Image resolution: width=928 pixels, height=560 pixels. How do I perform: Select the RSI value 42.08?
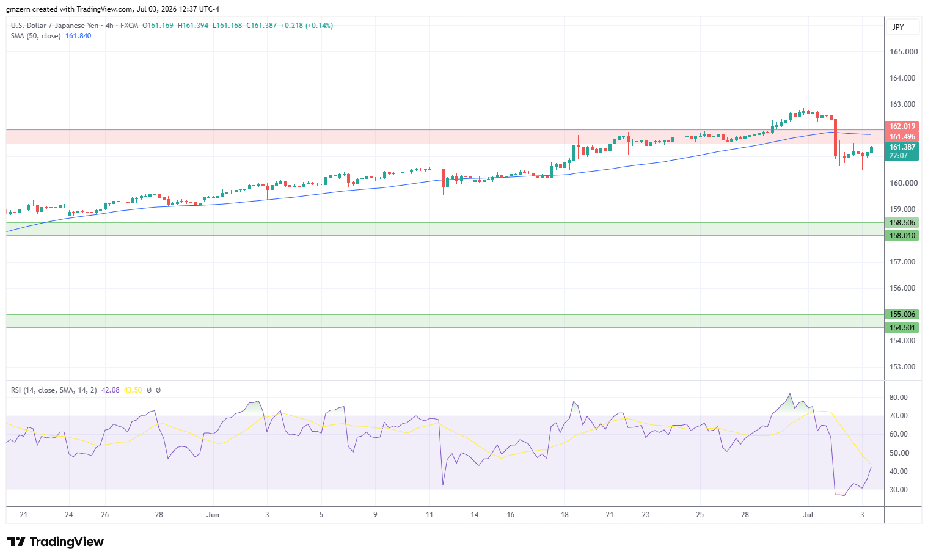point(111,390)
